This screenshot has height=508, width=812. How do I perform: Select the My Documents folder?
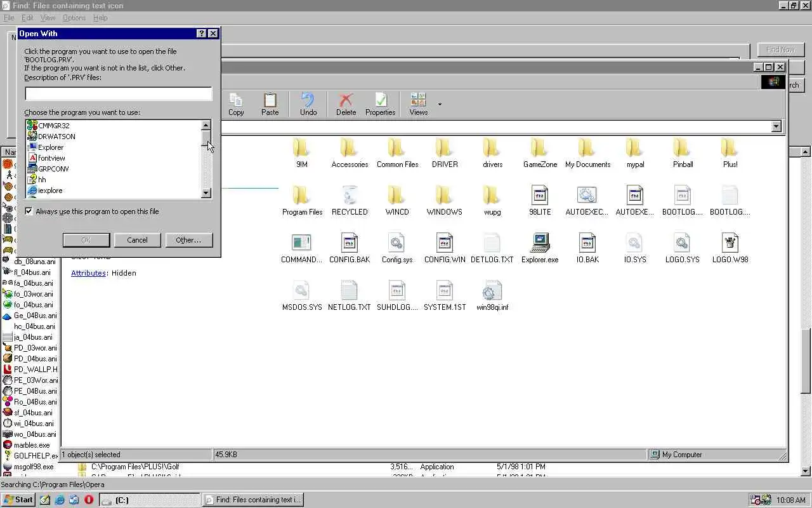coord(587,153)
